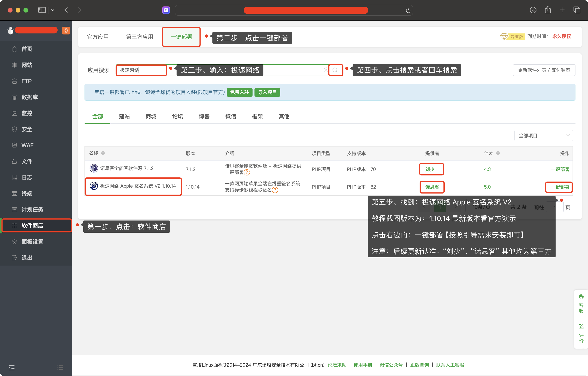Click the search magnifier icon

(335, 70)
